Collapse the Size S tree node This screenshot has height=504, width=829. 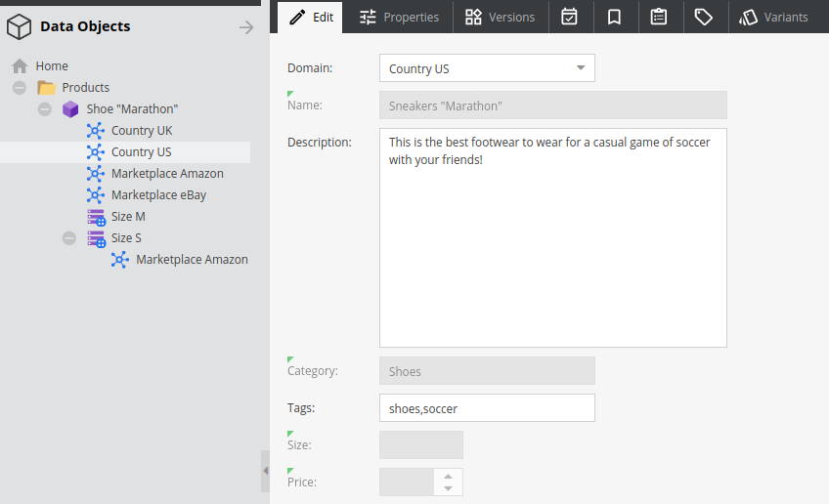click(69, 238)
